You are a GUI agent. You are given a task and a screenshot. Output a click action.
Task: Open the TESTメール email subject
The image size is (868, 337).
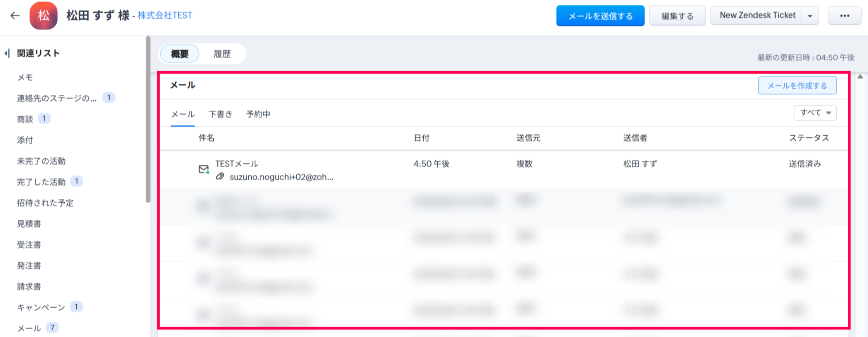[237, 164]
